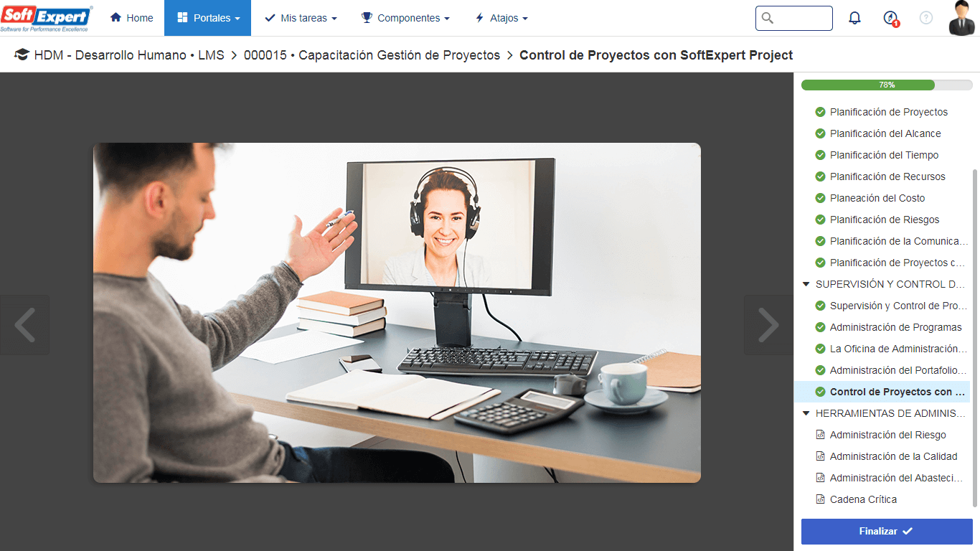
Task: Open lesson Administración del Portafolio…
Action: [899, 370]
